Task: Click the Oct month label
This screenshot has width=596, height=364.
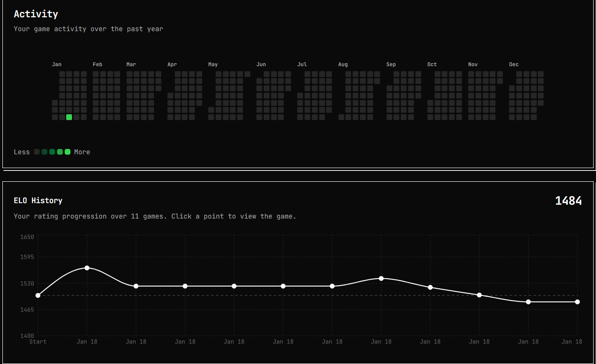Action: coord(432,64)
